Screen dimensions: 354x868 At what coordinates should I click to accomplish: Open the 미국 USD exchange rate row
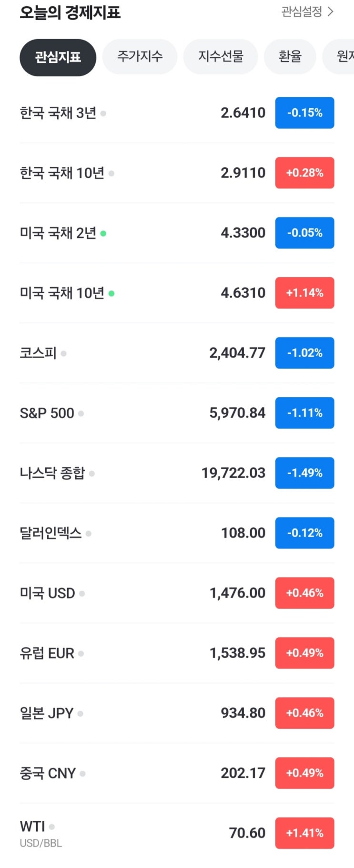pyautogui.click(x=143, y=593)
